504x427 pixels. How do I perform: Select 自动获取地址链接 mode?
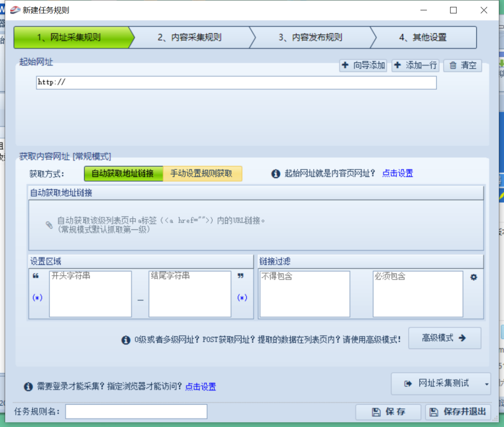123,174
